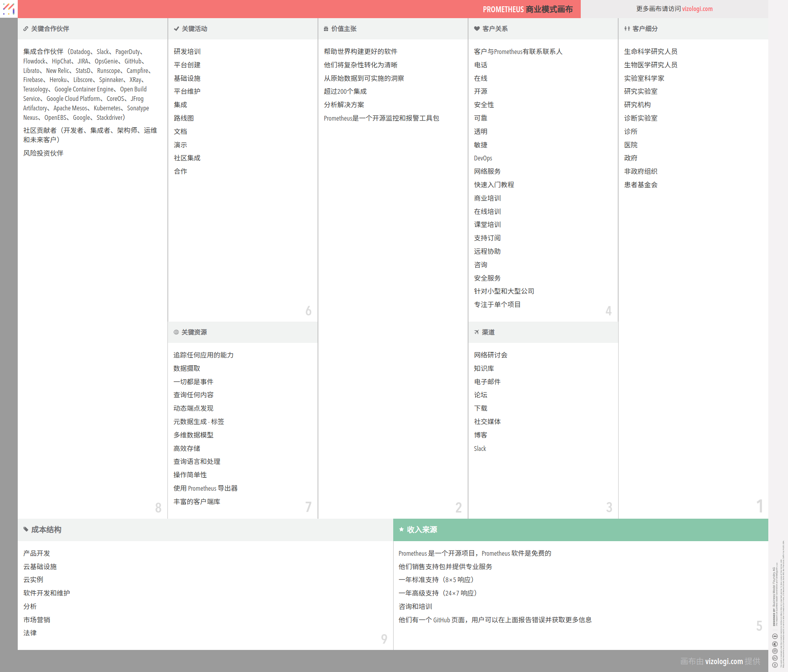Image resolution: width=788 pixels, height=672 pixels.
Task: Click the heart icon beside 客户关系
Action: [477, 29]
